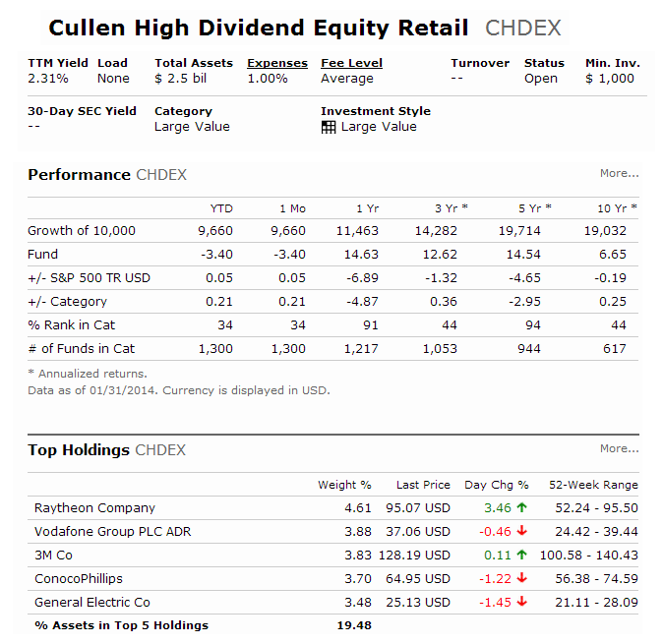The width and height of the screenshot is (663, 644).
Task: Click the CHDEX ticker in the page title
Action: (523, 29)
